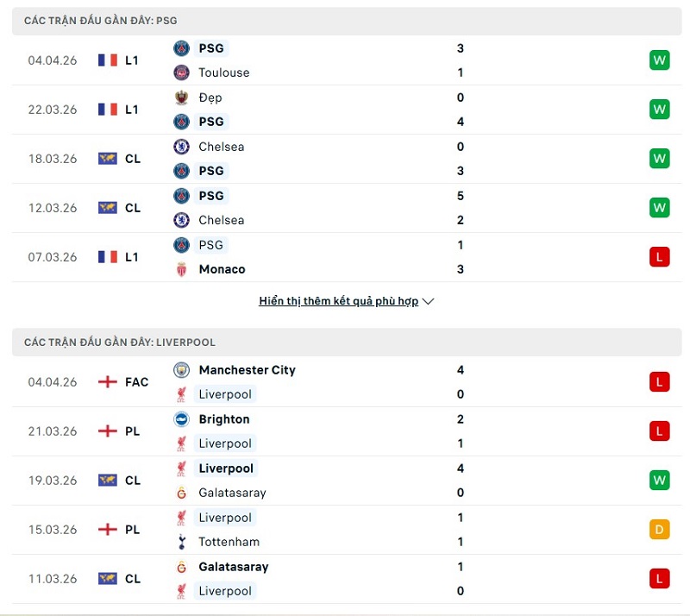Image resolution: width=690 pixels, height=616 pixels.
Task: Click the Monaco club crest
Action: (x=183, y=269)
